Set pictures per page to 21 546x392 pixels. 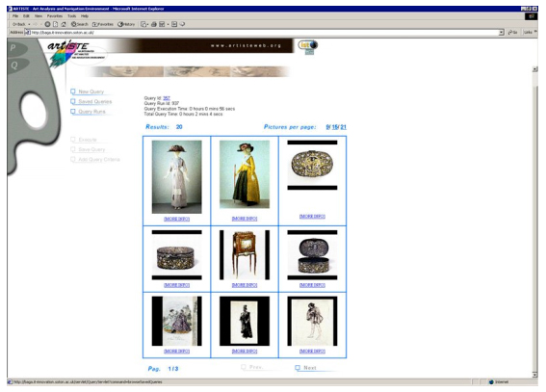click(x=344, y=127)
